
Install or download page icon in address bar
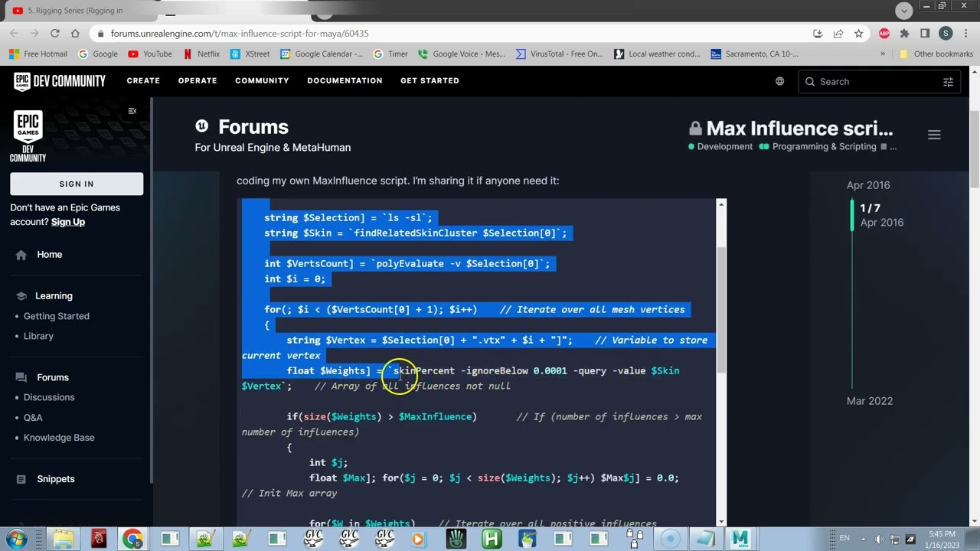(818, 34)
